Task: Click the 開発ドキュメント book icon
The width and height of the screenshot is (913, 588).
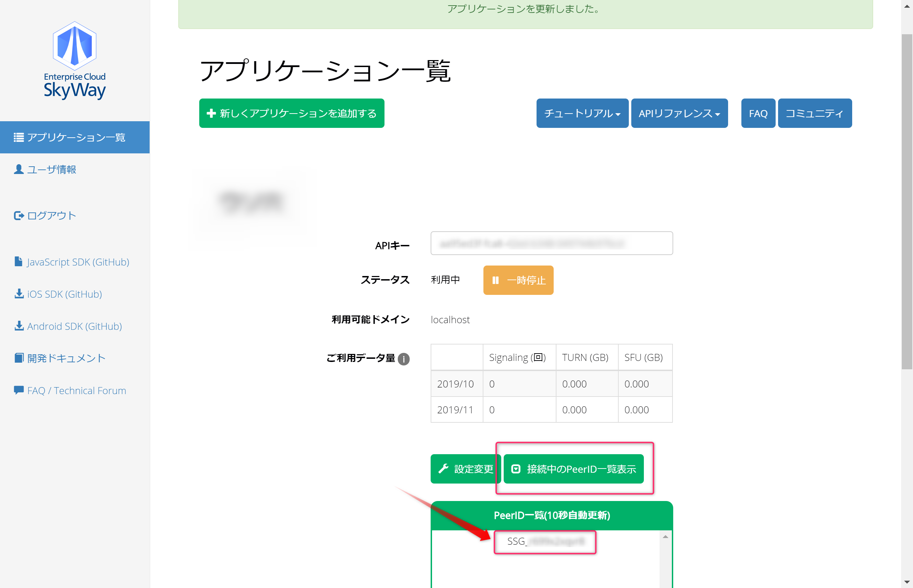Action: click(x=19, y=358)
